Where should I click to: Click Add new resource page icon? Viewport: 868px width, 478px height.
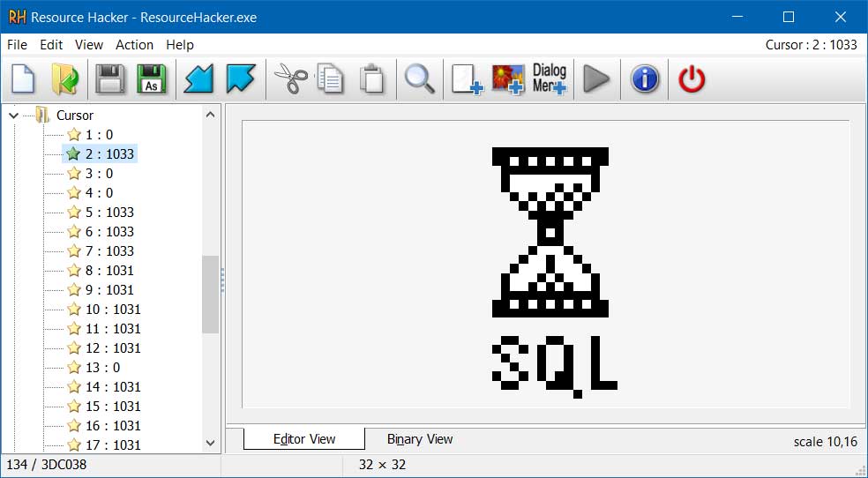[467, 79]
